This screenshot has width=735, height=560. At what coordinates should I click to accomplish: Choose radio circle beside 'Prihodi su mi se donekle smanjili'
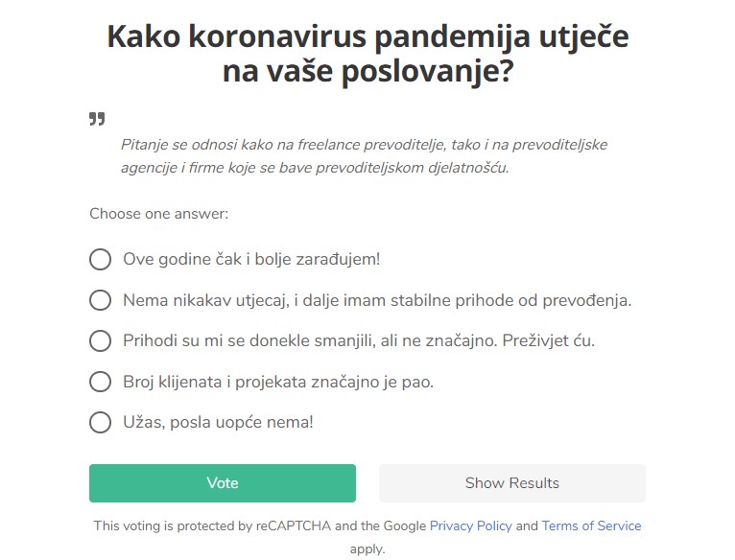click(101, 340)
